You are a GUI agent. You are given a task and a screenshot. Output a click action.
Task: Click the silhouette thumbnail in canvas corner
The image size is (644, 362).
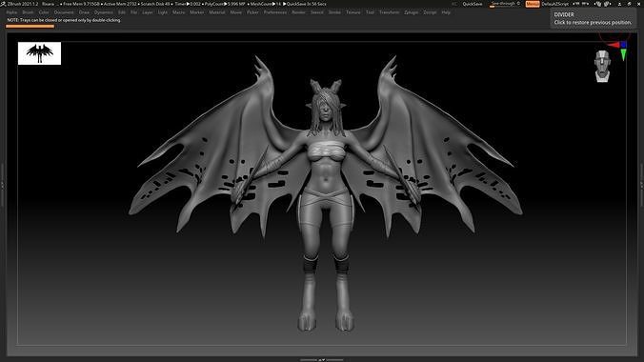click(39, 53)
